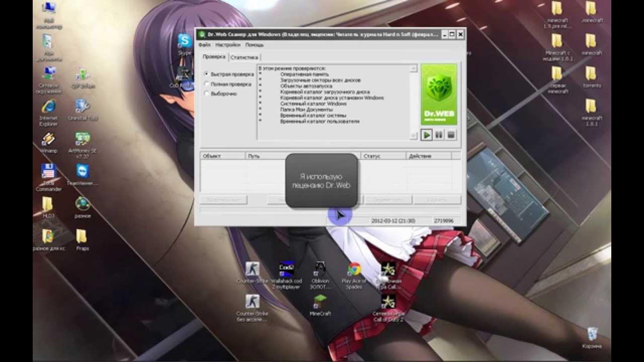Select Быстрая проверка radio option
This screenshot has width=644, height=362.
tap(229, 74)
